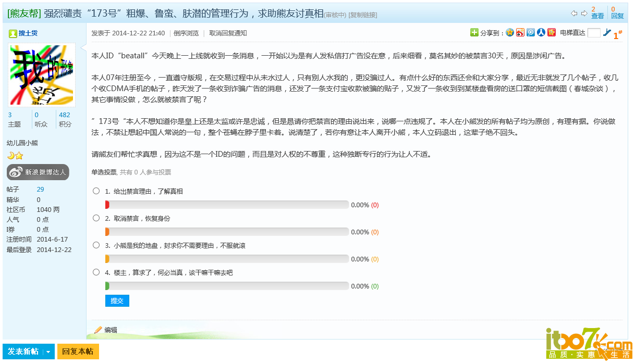Click 主题 count 3
Image resolution: width=635 pixels, height=364 pixels.
pyautogui.click(x=10, y=115)
